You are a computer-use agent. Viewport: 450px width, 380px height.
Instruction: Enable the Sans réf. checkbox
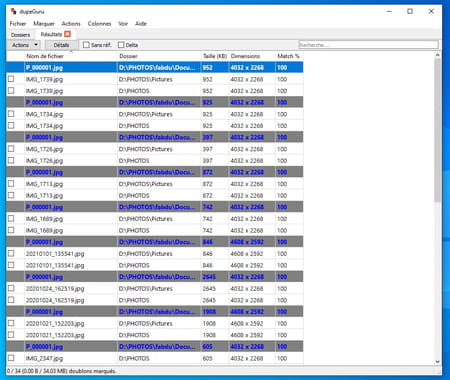86,45
